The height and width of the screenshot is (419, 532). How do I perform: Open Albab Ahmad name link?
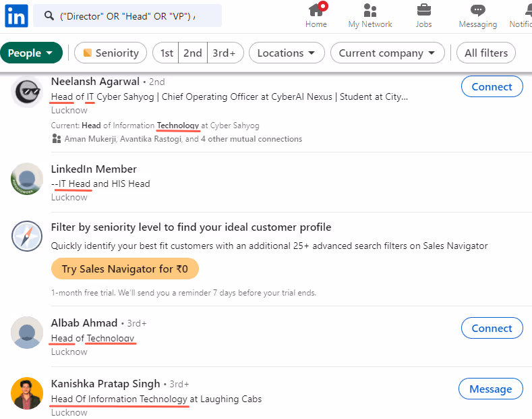click(x=84, y=323)
